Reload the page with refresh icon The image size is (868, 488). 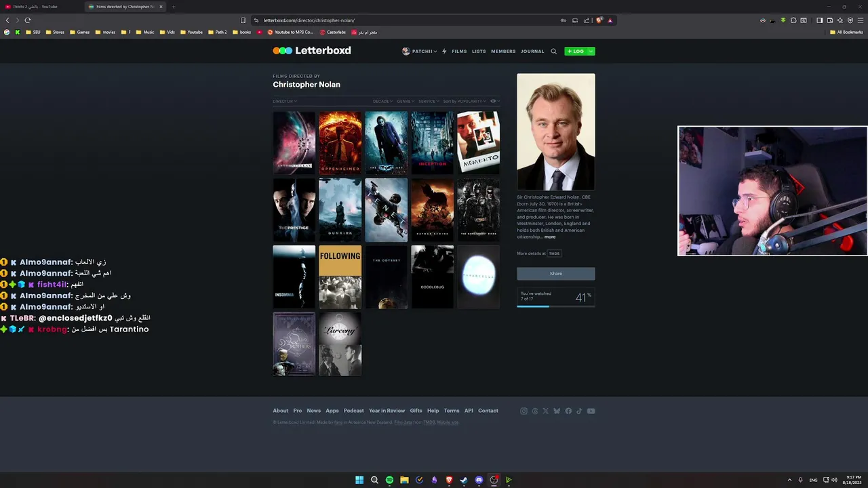(x=28, y=20)
